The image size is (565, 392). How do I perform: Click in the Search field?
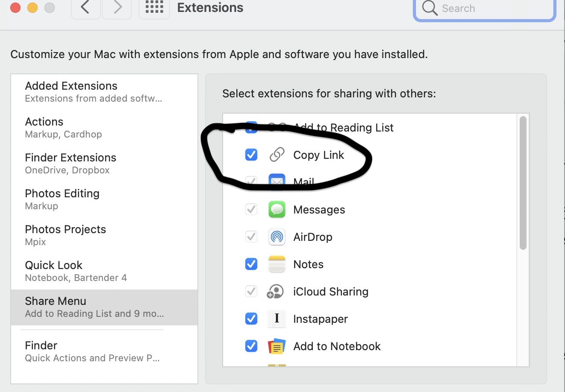(485, 9)
